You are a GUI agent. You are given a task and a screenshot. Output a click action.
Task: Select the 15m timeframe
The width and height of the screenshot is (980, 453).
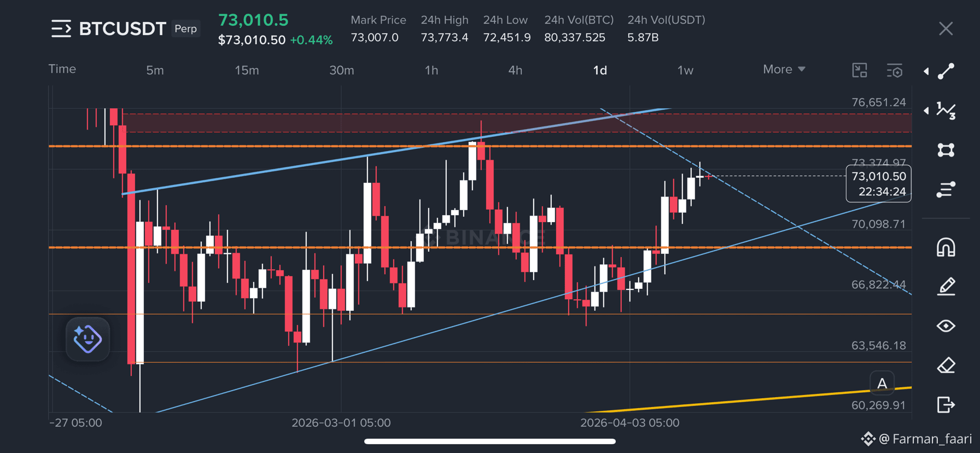(x=247, y=71)
